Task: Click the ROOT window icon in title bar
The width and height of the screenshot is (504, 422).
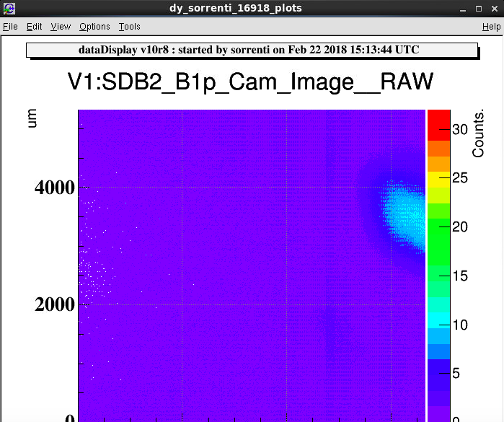Action: pyautogui.click(x=9, y=9)
